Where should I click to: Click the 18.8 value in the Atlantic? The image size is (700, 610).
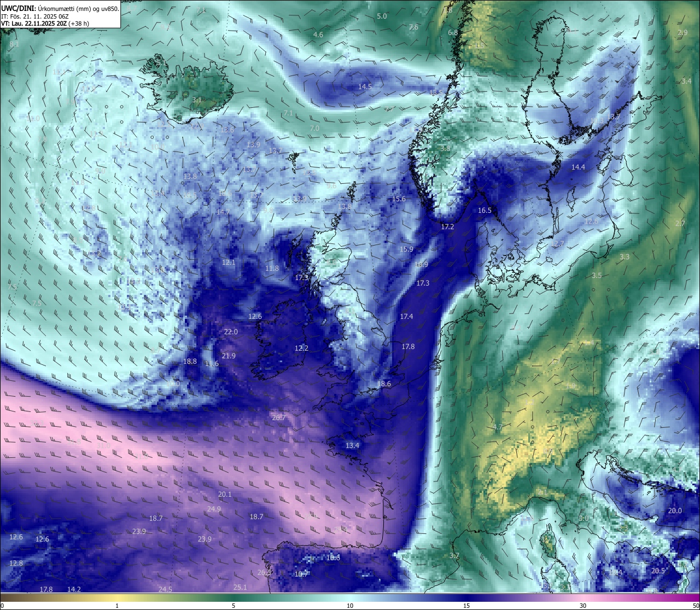coord(190,362)
